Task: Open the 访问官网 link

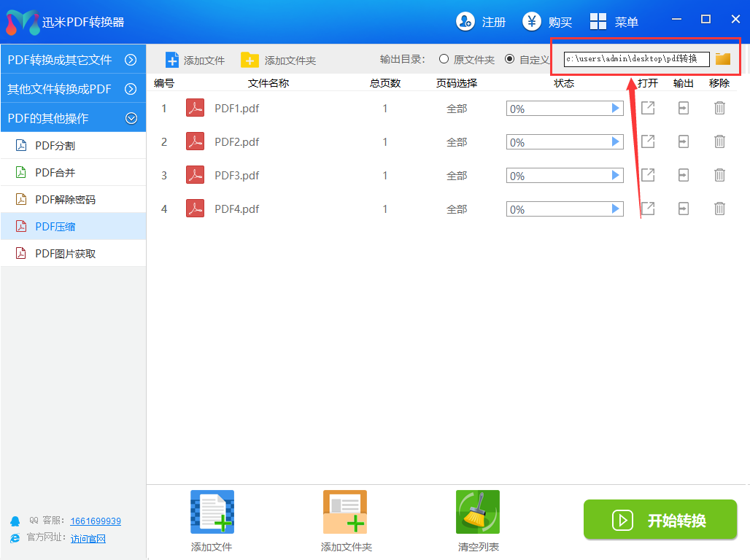Action: 88,539
